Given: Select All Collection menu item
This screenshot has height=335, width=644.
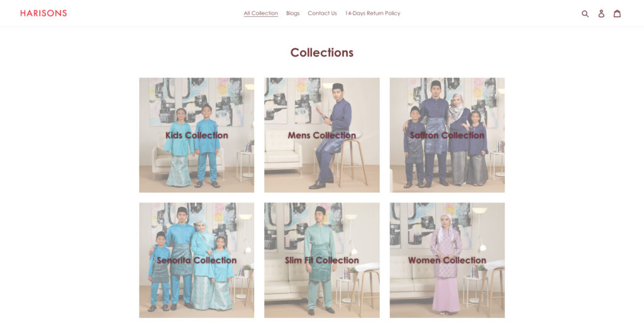Looking at the screenshot, I should (261, 13).
